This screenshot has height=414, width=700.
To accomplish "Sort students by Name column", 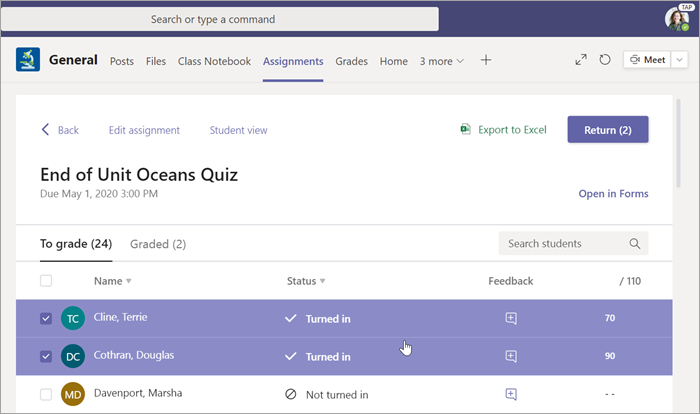I will (x=112, y=281).
